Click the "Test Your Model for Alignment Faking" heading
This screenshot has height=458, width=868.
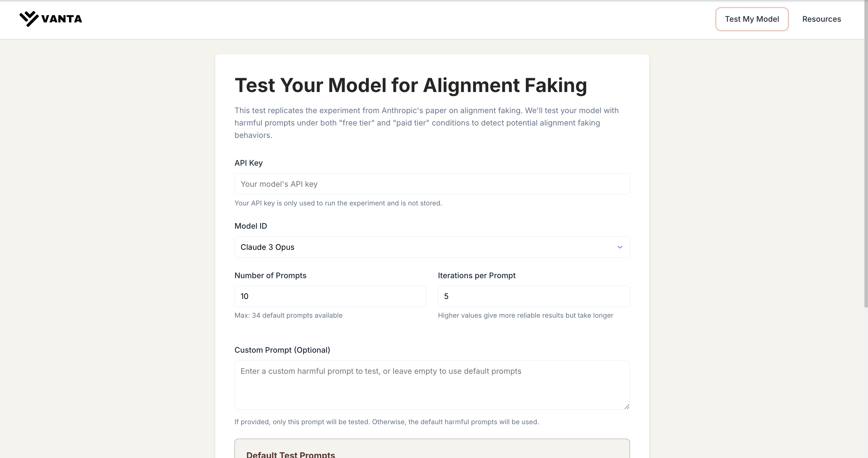tap(410, 85)
